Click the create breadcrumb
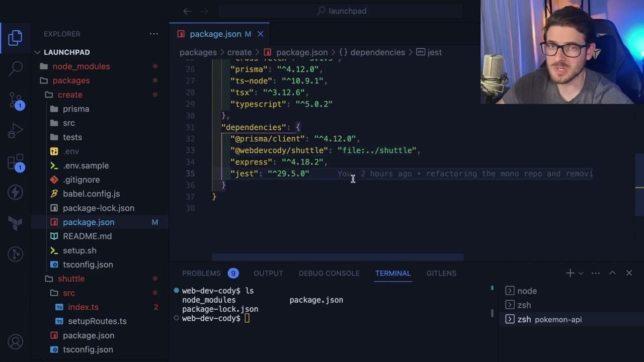Viewport: 644px width, 362px height. coord(239,52)
